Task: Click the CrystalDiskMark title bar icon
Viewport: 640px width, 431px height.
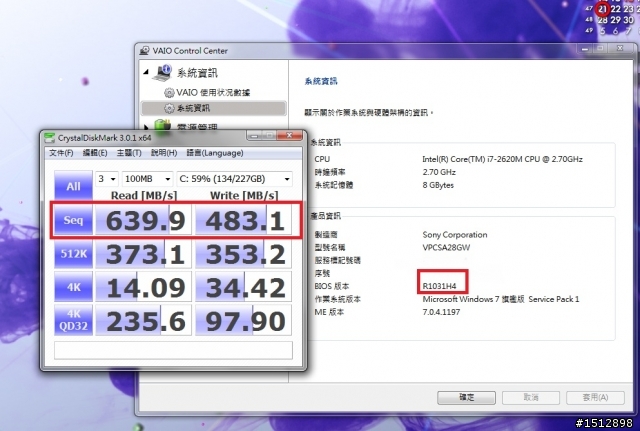Action: pos(49,138)
